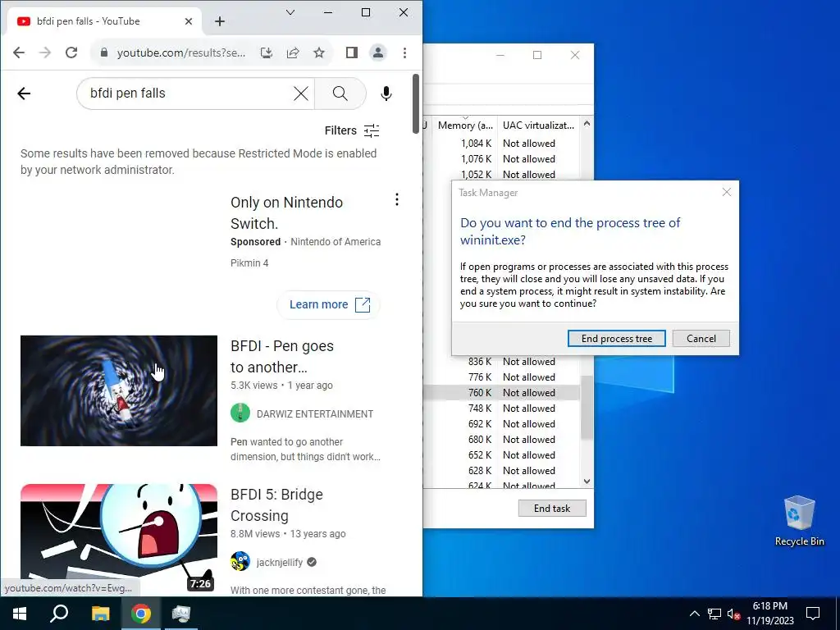Viewport: 840px width, 630px height.
Task: Sort by UAC virtualization column
Action: coord(538,126)
